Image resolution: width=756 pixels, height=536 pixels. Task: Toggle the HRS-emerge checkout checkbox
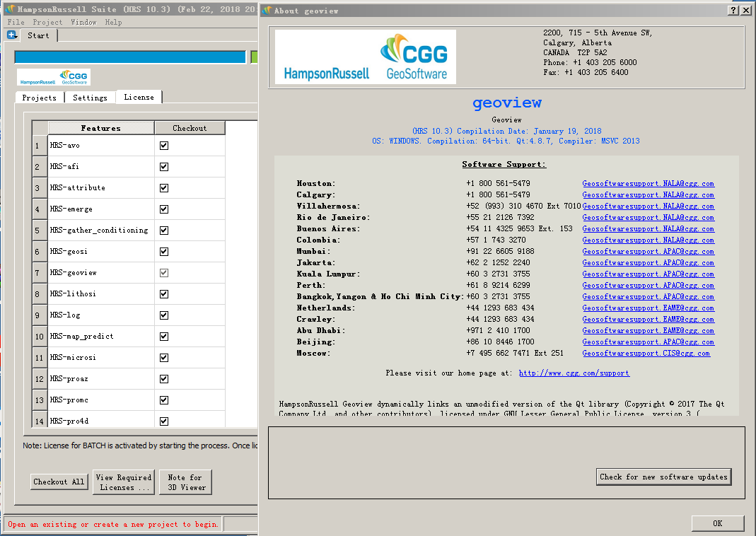[164, 209]
